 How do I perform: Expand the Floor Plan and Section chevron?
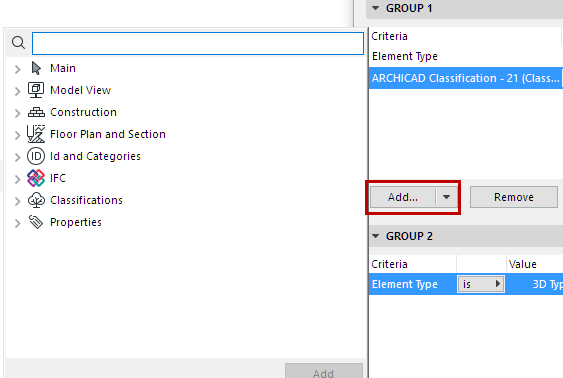pos(17,135)
